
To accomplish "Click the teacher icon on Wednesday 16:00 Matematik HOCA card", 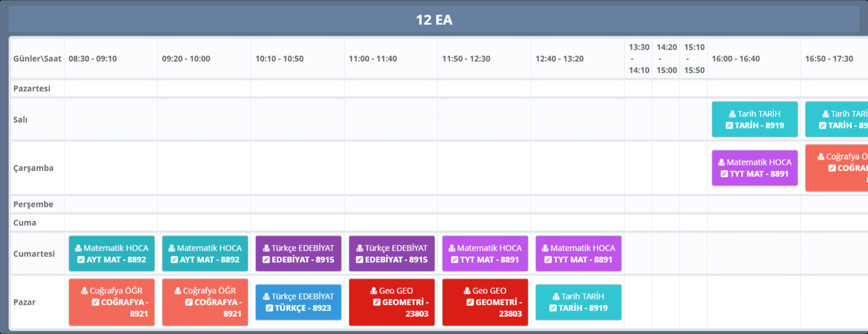I will 722,162.
